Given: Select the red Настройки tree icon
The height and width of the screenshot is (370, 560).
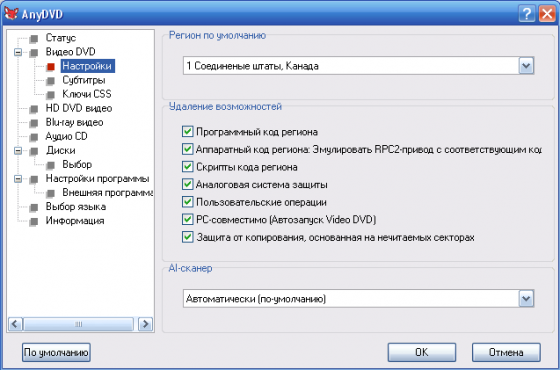Looking at the screenshot, I should (x=51, y=66).
